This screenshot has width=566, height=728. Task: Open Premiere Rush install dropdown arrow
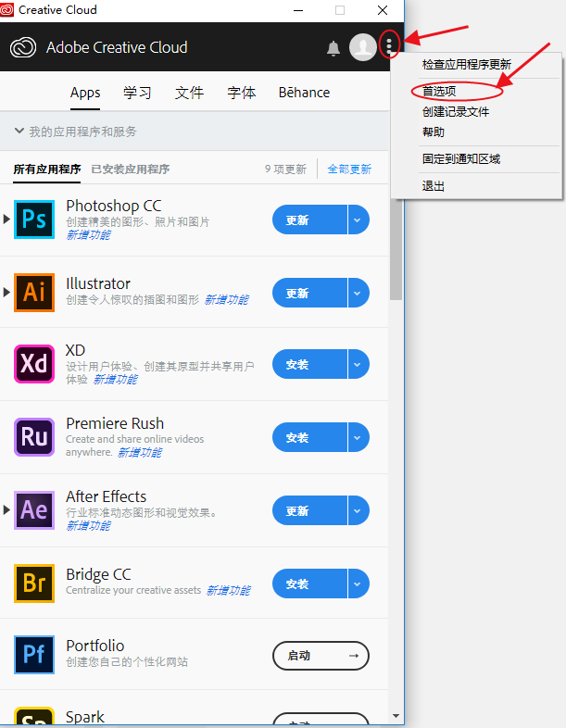[358, 437]
